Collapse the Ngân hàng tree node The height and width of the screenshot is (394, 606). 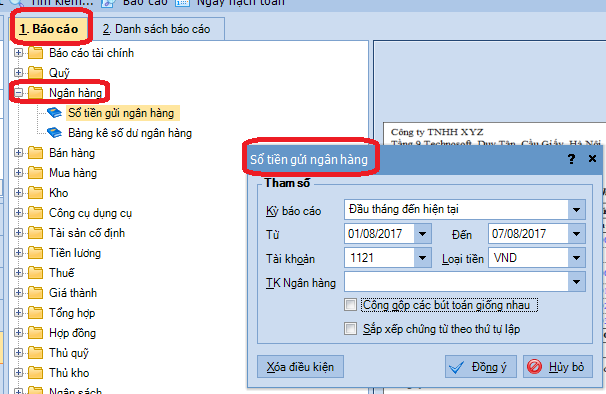18,93
